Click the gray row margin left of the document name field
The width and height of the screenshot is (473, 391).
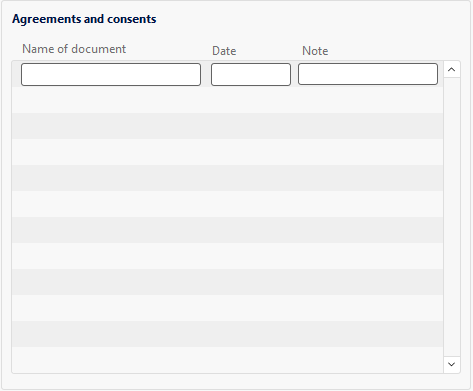[x=16, y=74]
